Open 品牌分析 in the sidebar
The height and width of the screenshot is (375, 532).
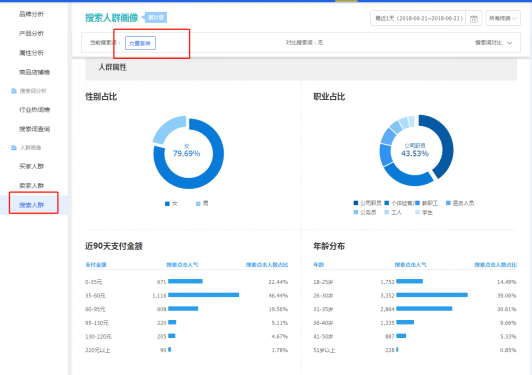click(x=31, y=14)
